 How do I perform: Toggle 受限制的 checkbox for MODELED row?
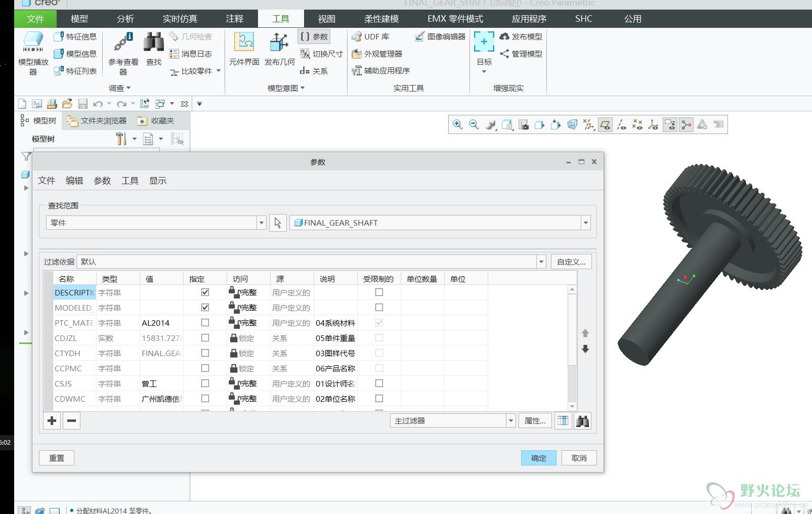tap(379, 307)
